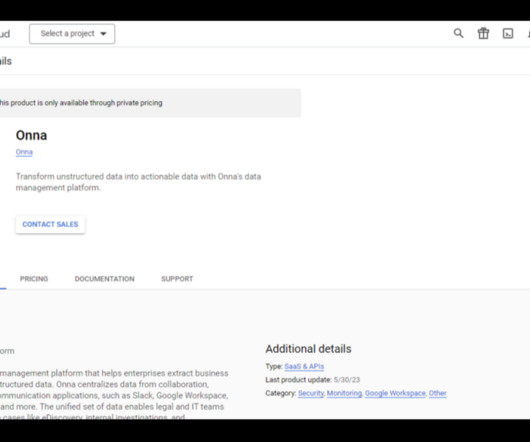The image size is (530, 442).
Task: Open the search magnifier icon
Action: (458, 33)
